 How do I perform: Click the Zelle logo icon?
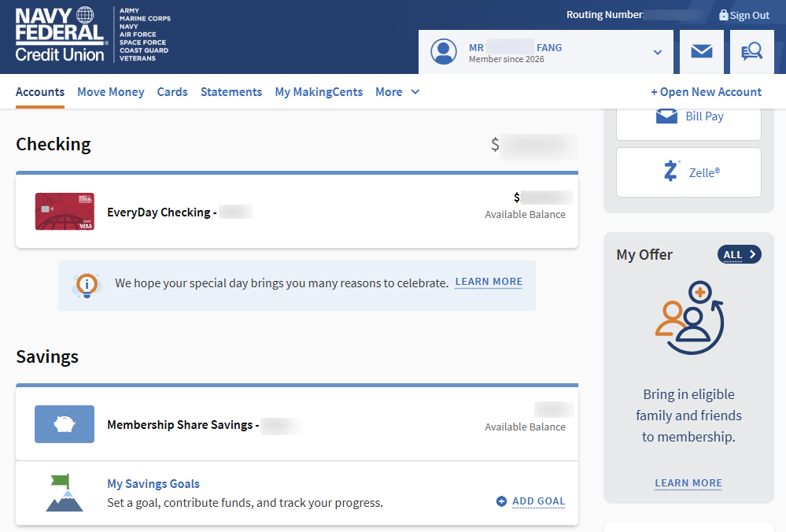pyautogui.click(x=671, y=171)
